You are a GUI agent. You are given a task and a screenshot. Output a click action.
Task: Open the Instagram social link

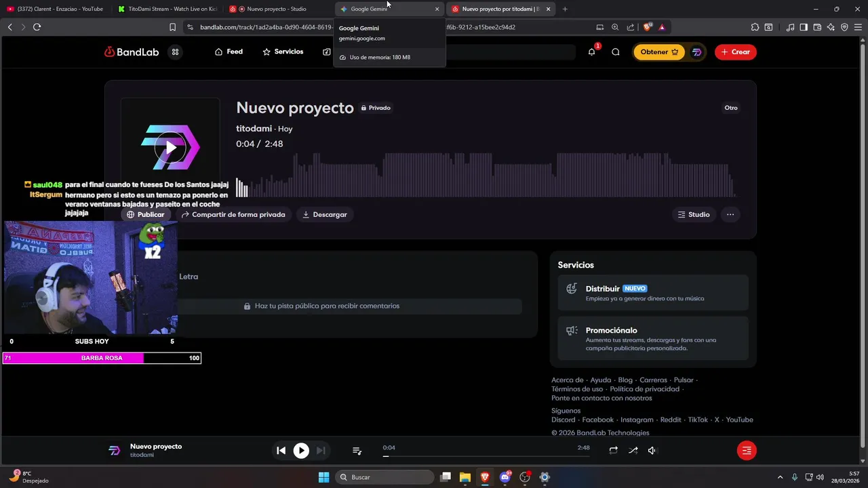pyautogui.click(x=637, y=420)
